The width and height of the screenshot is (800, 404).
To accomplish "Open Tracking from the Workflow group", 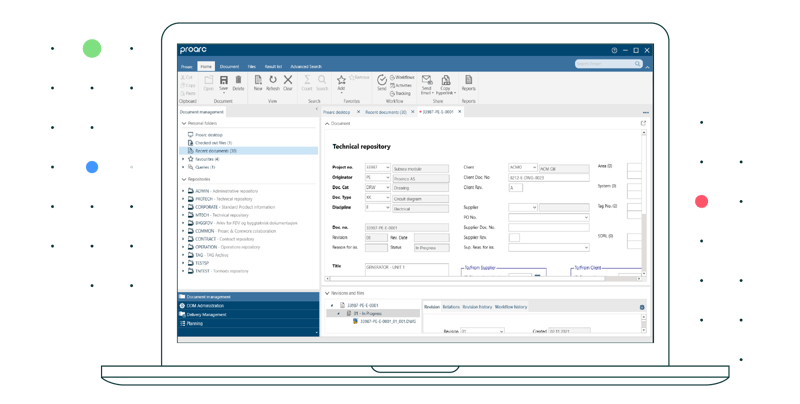I will pos(401,93).
